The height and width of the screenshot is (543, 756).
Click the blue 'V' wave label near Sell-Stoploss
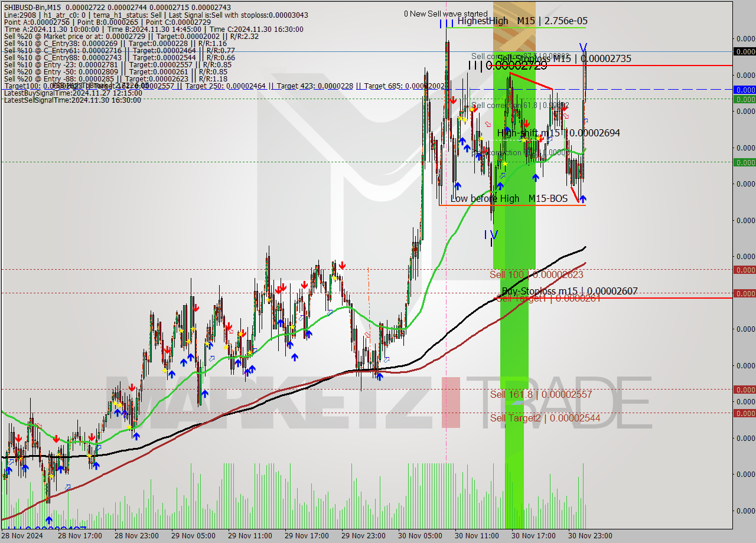coord(583,48)
